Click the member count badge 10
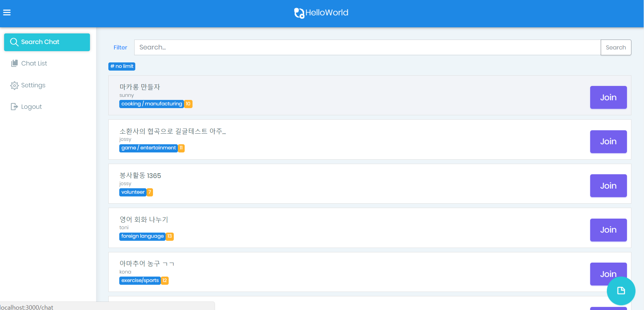 [x=188, y=104]
